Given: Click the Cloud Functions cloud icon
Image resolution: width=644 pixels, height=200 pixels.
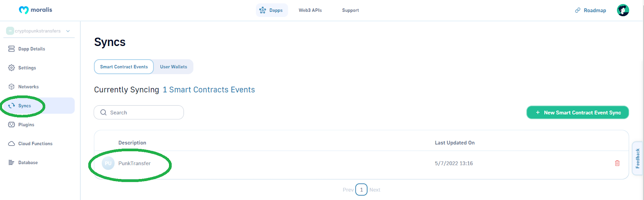Looking at the screenshot, I should (12, 144).
